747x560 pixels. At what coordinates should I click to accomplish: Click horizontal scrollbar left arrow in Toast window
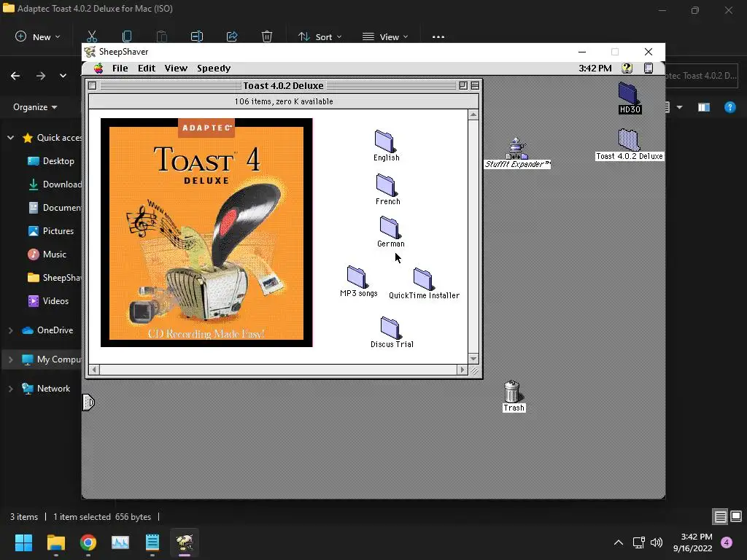(x=94, y=370)
